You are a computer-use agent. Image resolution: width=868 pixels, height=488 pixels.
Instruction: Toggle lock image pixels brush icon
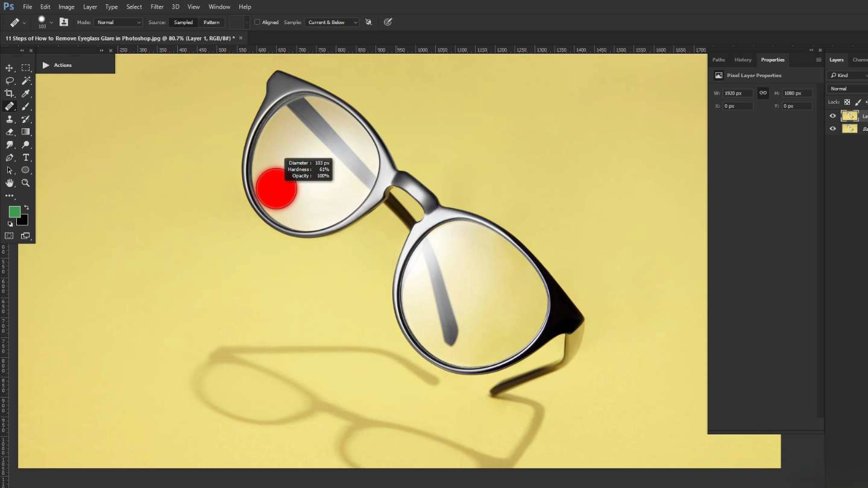tap(858, 102)
